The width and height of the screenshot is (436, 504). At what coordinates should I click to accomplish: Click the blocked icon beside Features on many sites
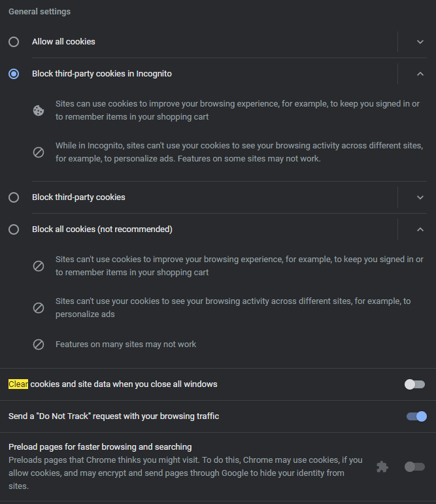coord(39,344)
